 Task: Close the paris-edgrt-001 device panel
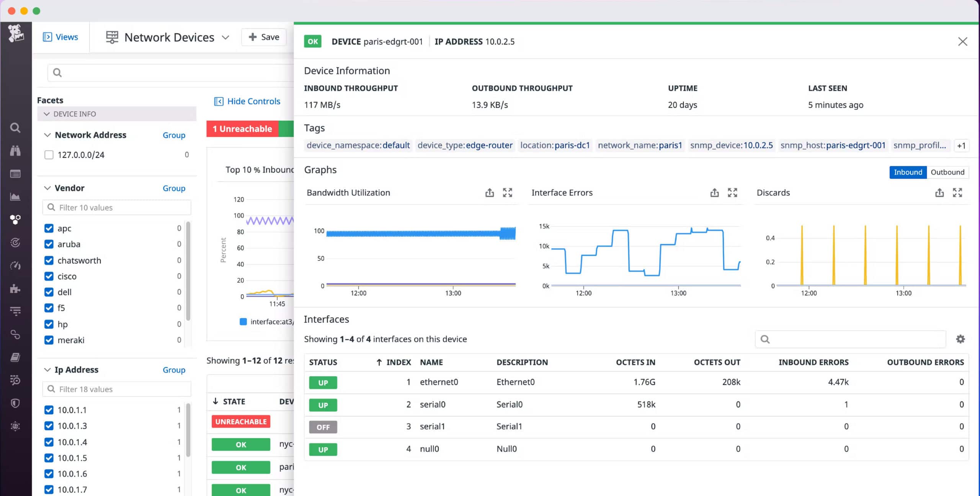point(962,41)
